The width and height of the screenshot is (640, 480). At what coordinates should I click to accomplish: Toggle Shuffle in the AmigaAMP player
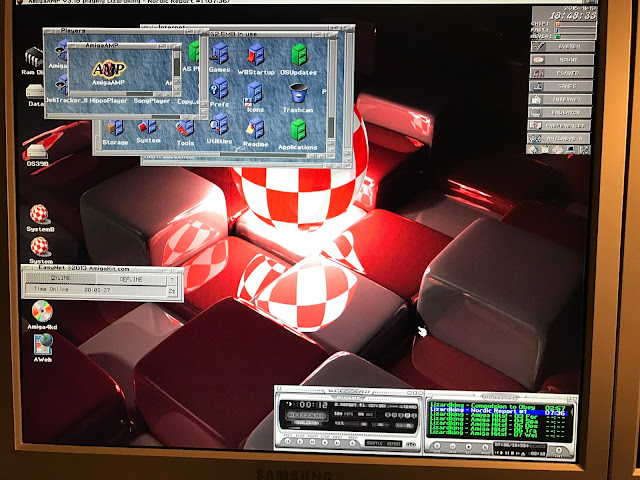tap(374, 444)
